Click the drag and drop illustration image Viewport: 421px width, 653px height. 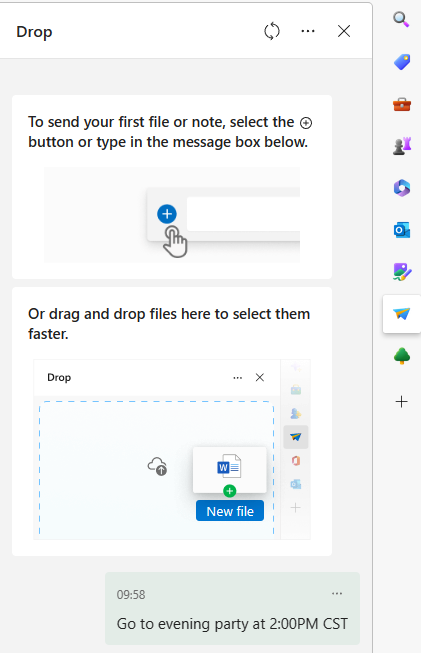click(x=172, y=449)
